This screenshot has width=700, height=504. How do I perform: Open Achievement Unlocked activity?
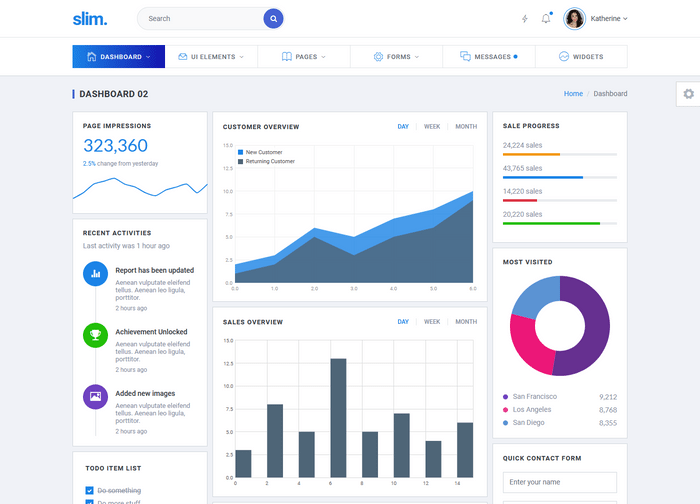151,332
